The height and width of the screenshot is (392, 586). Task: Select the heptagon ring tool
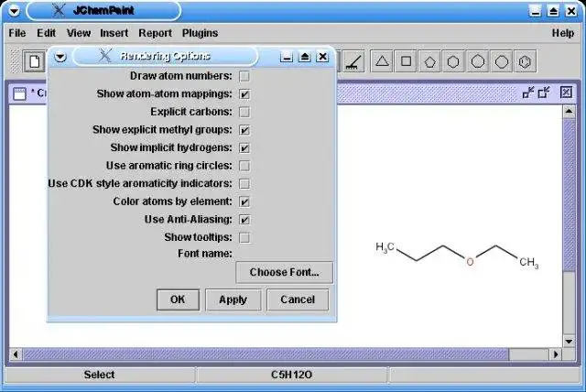pos(478,61)
